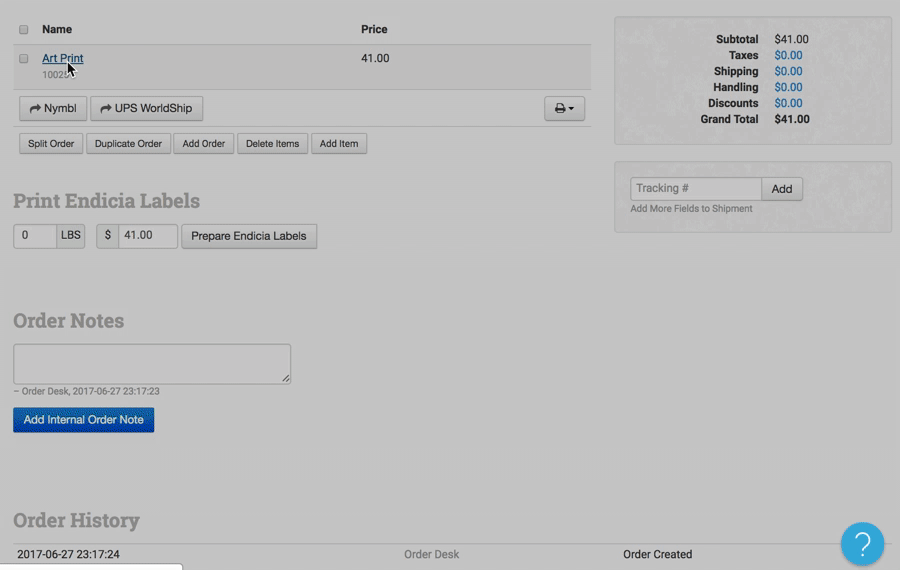Screen dimensions: 900x570
Task: Focus the weight LBS input field
Action: pyautogui.click(x=35, y=236)
